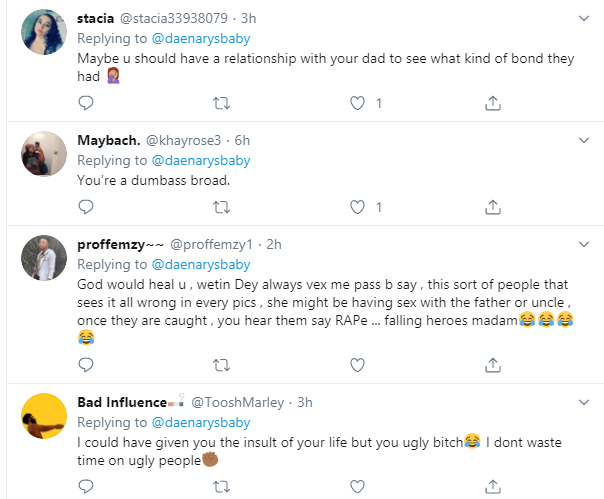Share stacia's tweet
Image resolution: width=604 pixels, height=499 pixels.
492,102
